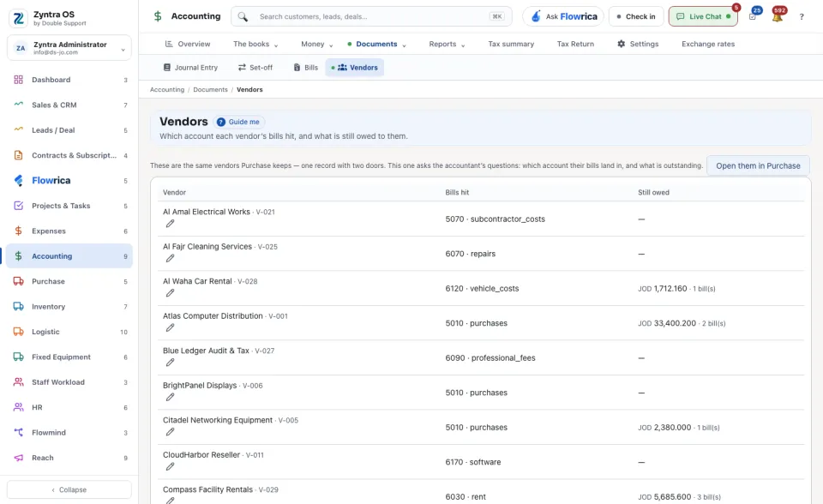Expand the Reports dropdown menu

[x=448, y=44]
